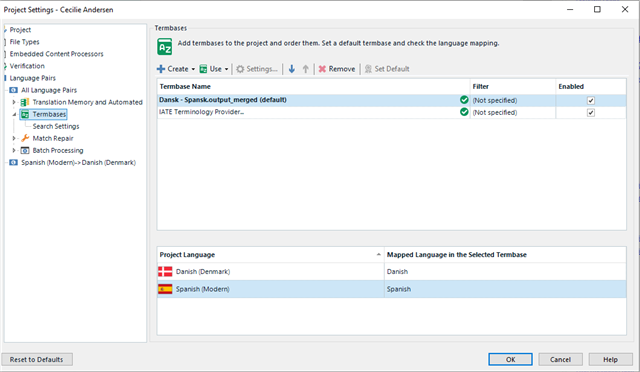Cancel the Project Settings dialog
Screen dimensions: 640x372
coord(560,359)
